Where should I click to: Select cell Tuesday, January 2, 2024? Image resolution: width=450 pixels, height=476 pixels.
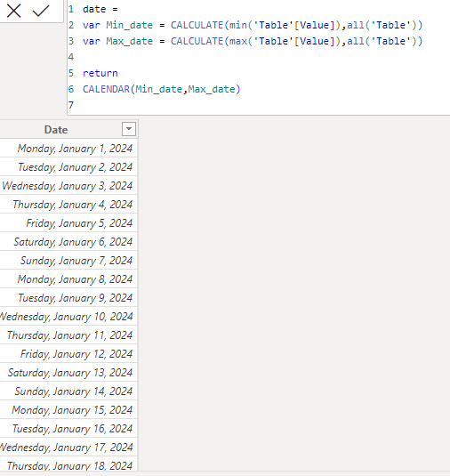click(x=68, y=167)
